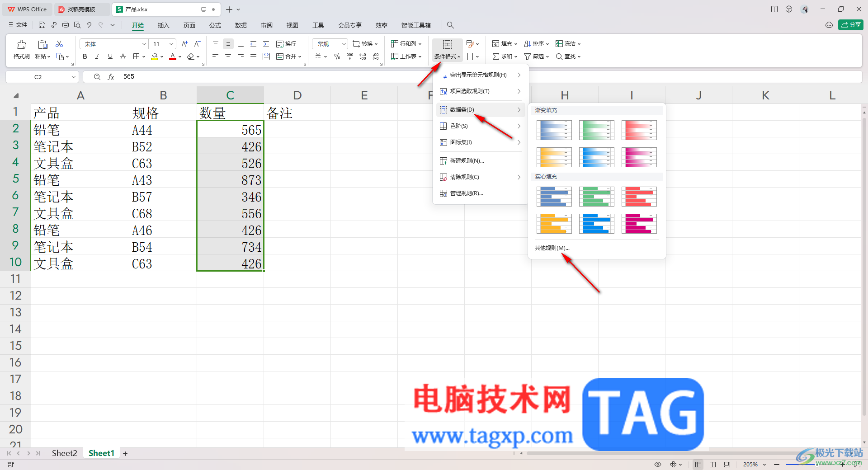The height and width of the screenshot is (470, 868).
Task: Select red solid fill data bar
Action: [639, 197]
